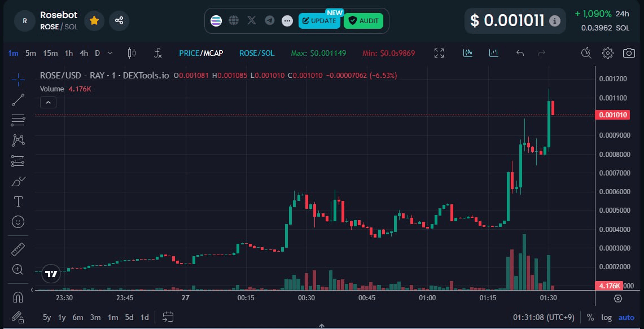This screenshot has height=329, width=644.
Task: Select the Fibonacci retracement tool
Action: click(18, 120)
